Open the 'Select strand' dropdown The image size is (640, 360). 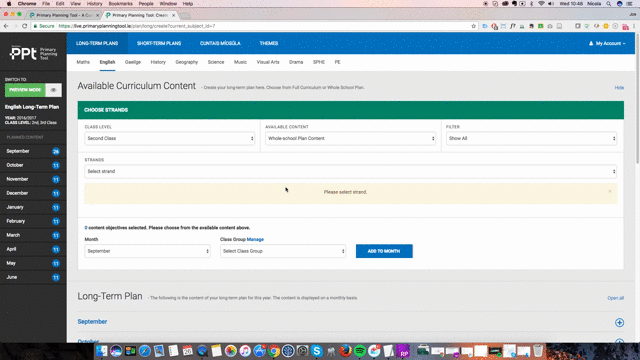(x=351, y=171)
